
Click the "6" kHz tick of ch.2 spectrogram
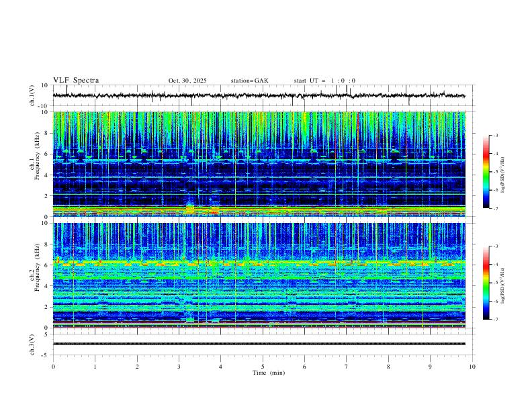tap(47, 265)
